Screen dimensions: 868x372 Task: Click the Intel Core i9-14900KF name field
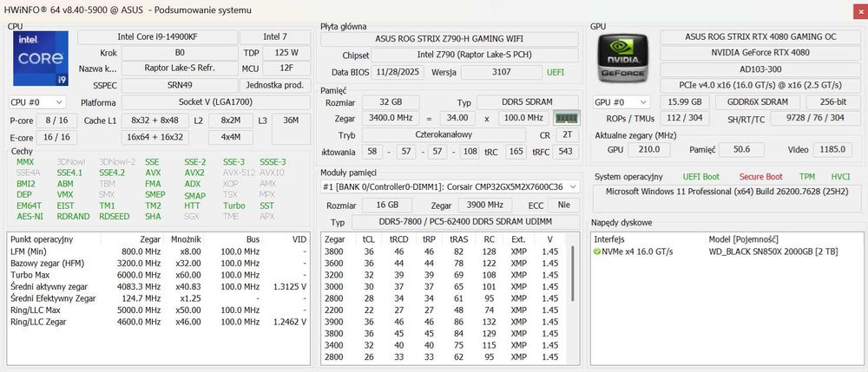point(157,37)
